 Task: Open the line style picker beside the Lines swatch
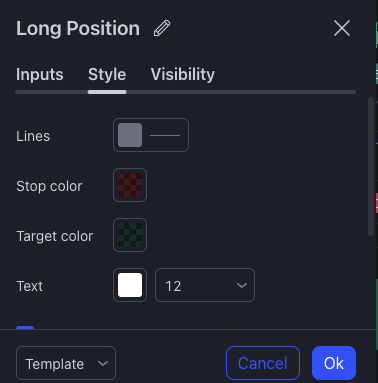(165, 135)
